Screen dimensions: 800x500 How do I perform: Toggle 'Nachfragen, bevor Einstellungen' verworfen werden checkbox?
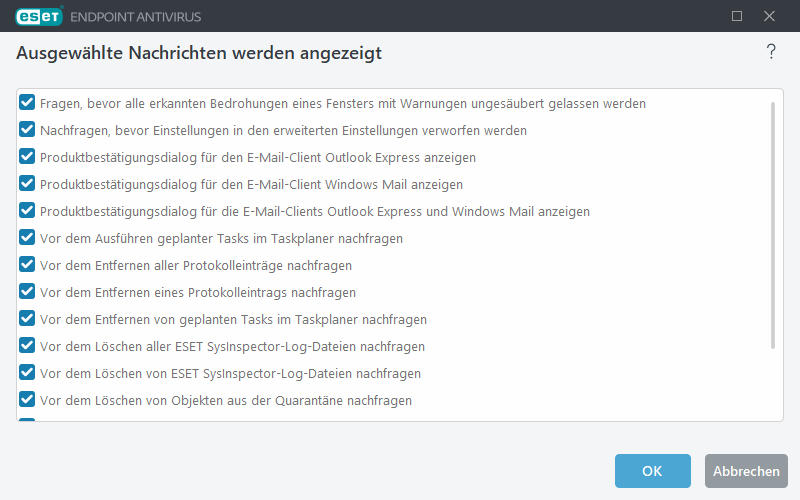28,130
